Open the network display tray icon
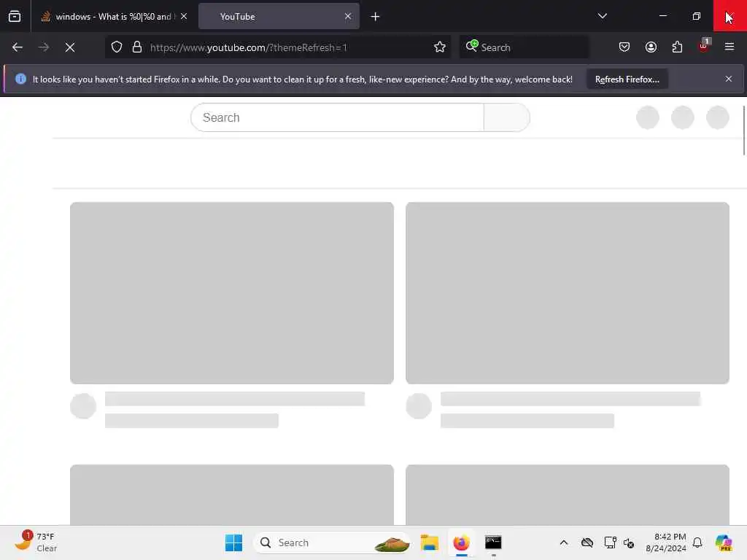This screenshot has width=747, height=560. 610,542
